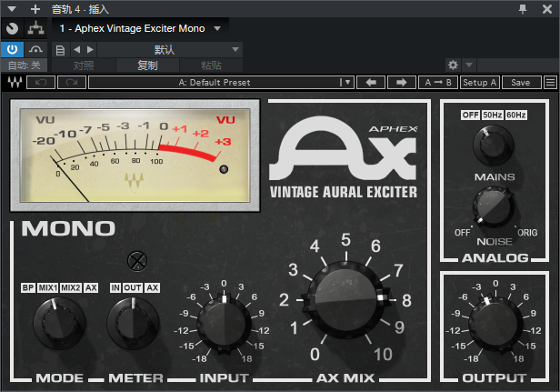Open the gear settings icon
Viewport: 560px width, 392px height.
tap(453, 65)
